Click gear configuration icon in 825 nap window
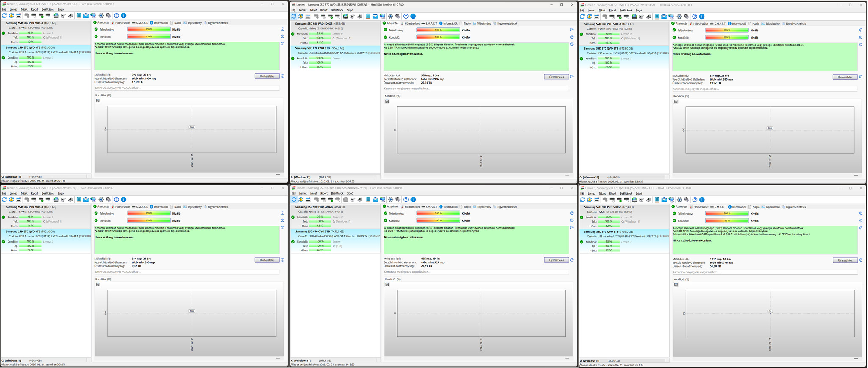This screenshot has height=368, width=868. pyautogui.click(x=391, y=199)
